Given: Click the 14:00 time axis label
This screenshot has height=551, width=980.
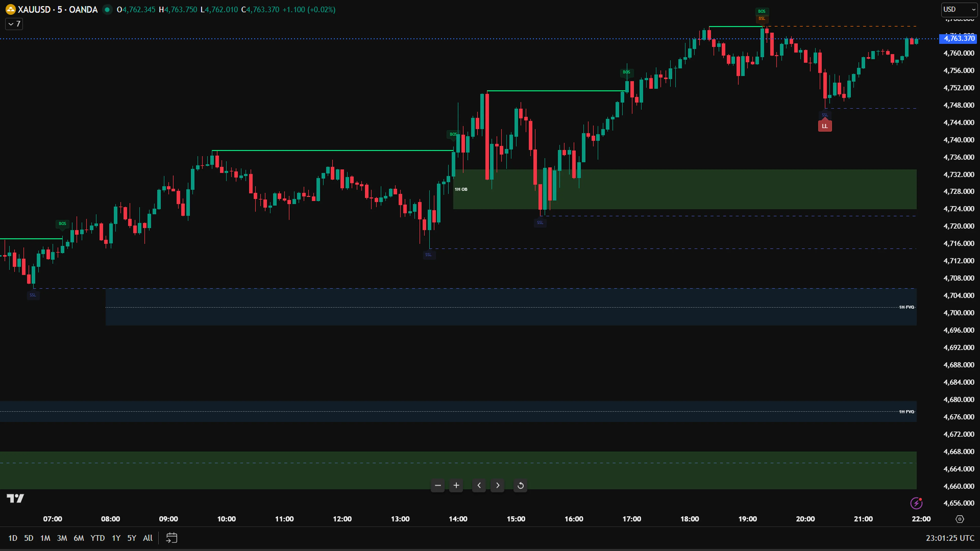Looking at the screenshot, I should click(458, 519).
